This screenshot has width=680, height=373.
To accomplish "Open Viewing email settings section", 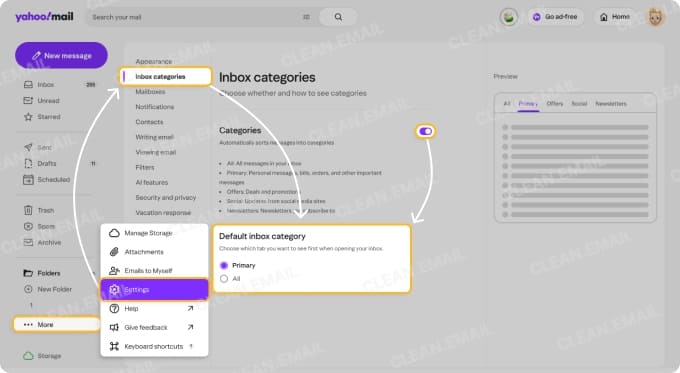I will tap(156, 152).
